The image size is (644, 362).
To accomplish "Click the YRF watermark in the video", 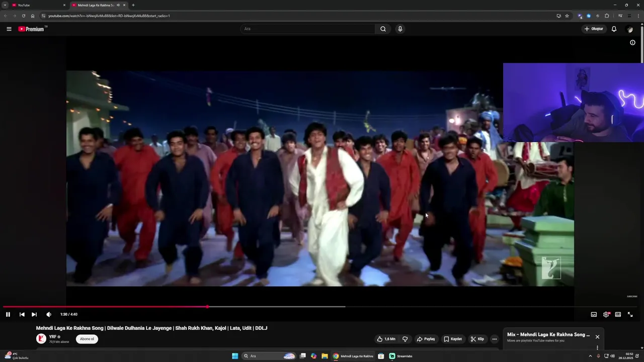I will coord(551,267).
